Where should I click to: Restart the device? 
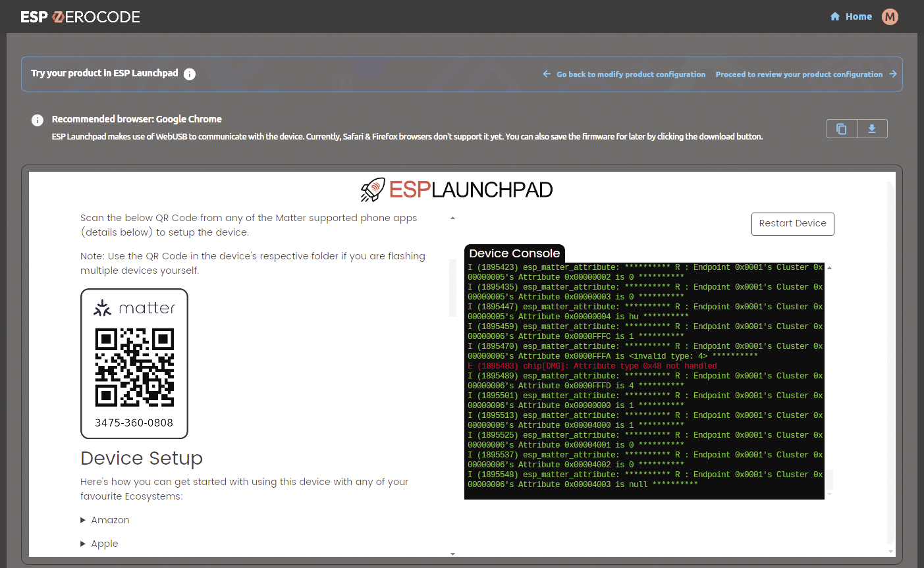(792, 224)
